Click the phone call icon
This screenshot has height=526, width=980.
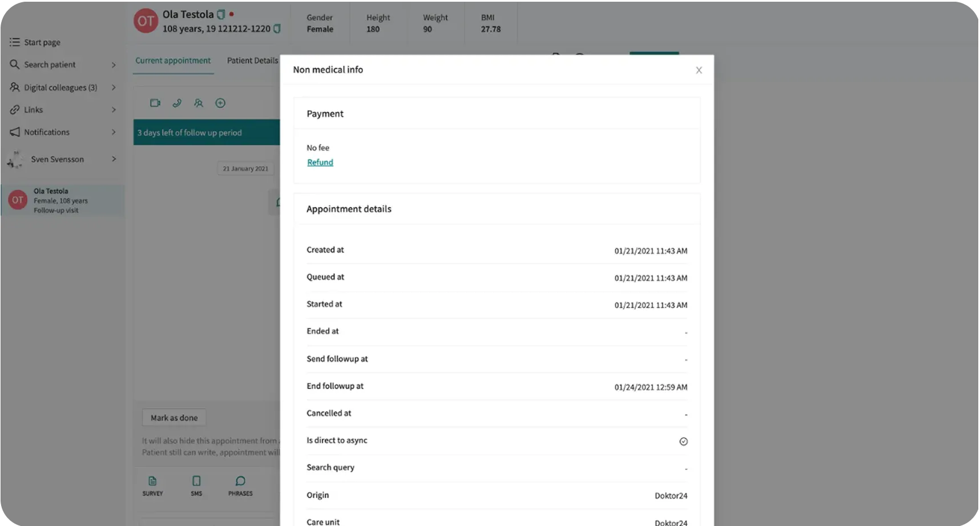[x=177, y=103]
